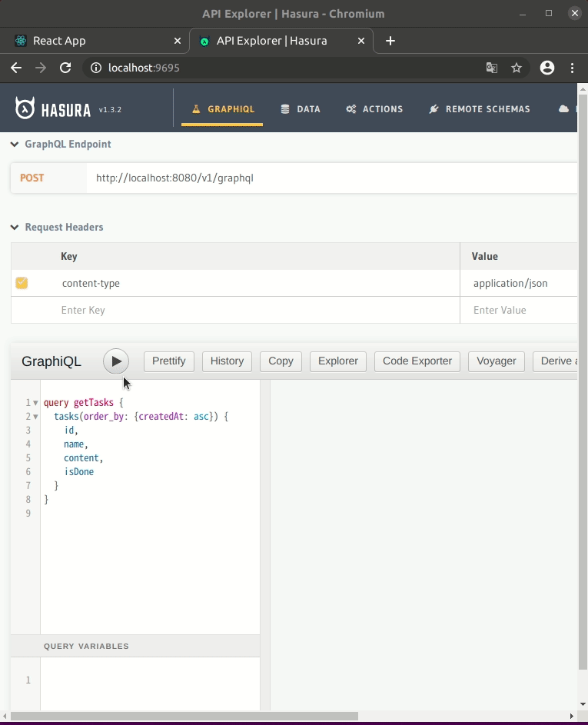Click the cloud icon in the navigation bar
Image resolution: width=588 pixels, height=725 pixels.
(x=563, y=108)
